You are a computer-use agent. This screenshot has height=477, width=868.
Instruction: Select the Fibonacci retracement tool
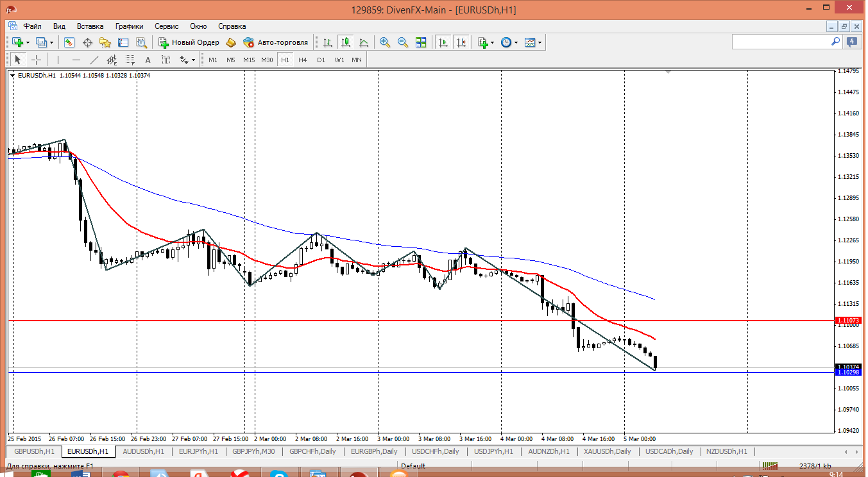[x=130, y=60]
